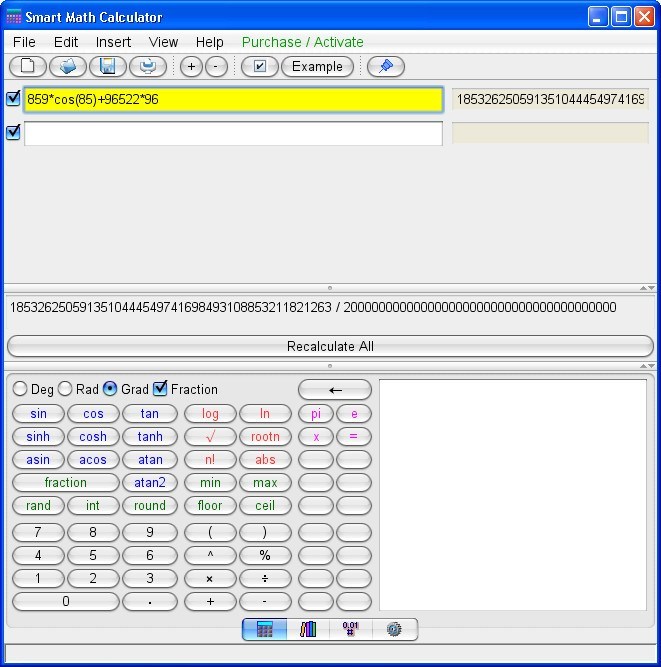Insert the rootn function
Image resolution: width=661 pixels, height=667 pixels.
pyautogui.click(x=265, y=436)
